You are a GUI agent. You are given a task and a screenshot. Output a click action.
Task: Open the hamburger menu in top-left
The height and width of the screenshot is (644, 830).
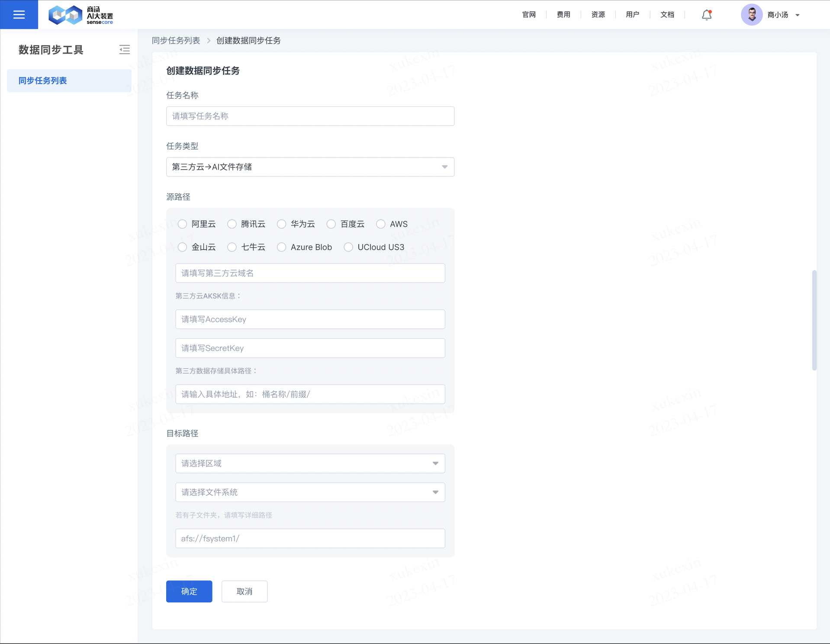coord(19,15)
